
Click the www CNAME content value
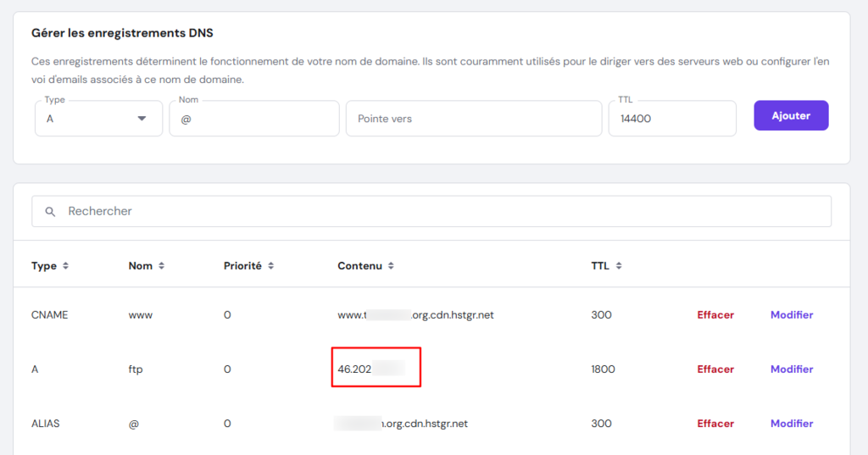coord(415,315)
